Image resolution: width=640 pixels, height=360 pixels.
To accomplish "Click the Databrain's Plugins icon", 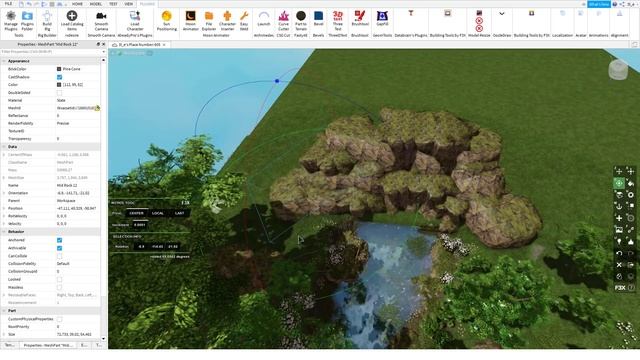I will (411, 13).
